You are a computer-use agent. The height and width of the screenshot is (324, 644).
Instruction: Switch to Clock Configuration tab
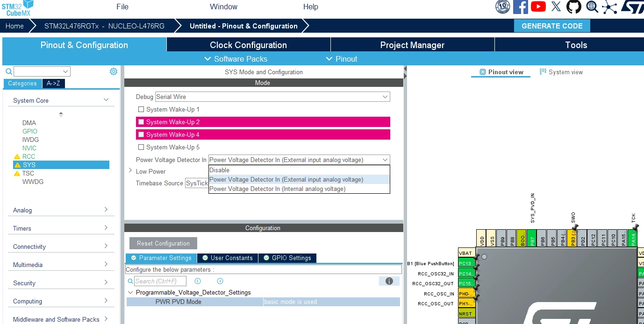click(x=248, y=45)
